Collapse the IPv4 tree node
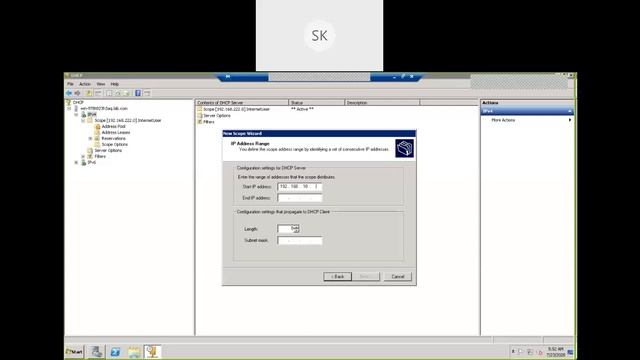 coord(76,115)
